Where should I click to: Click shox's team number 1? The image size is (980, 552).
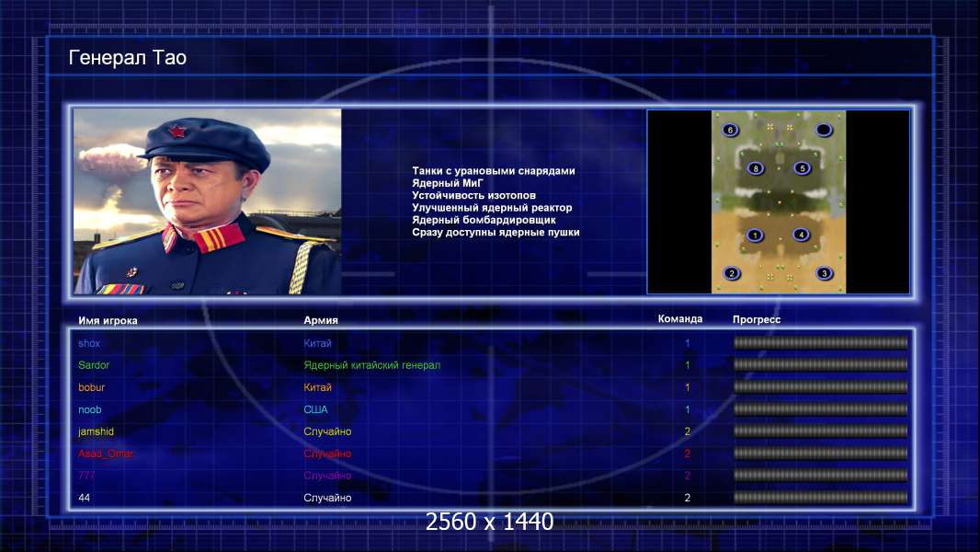[x=687, y=343]
